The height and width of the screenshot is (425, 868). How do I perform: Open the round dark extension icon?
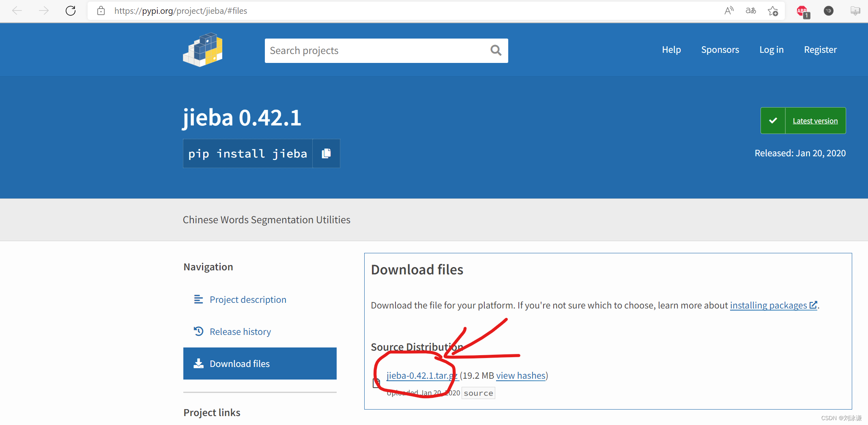tap(829, 11)
